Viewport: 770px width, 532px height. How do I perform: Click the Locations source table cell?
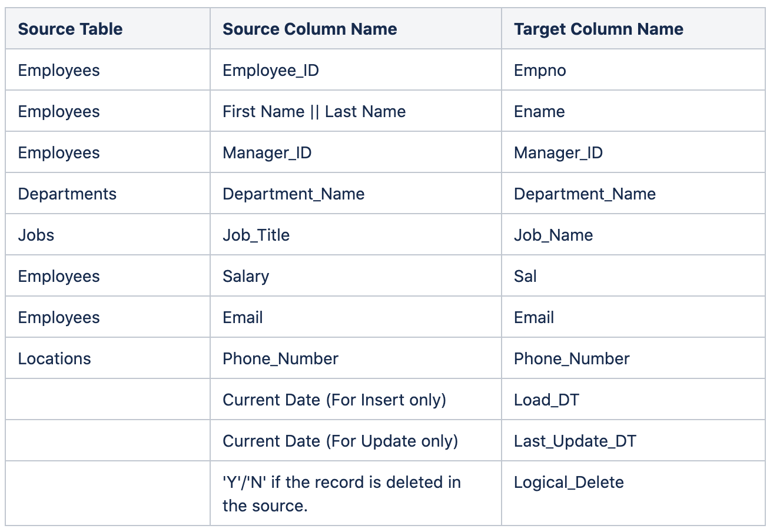[54, 358]
